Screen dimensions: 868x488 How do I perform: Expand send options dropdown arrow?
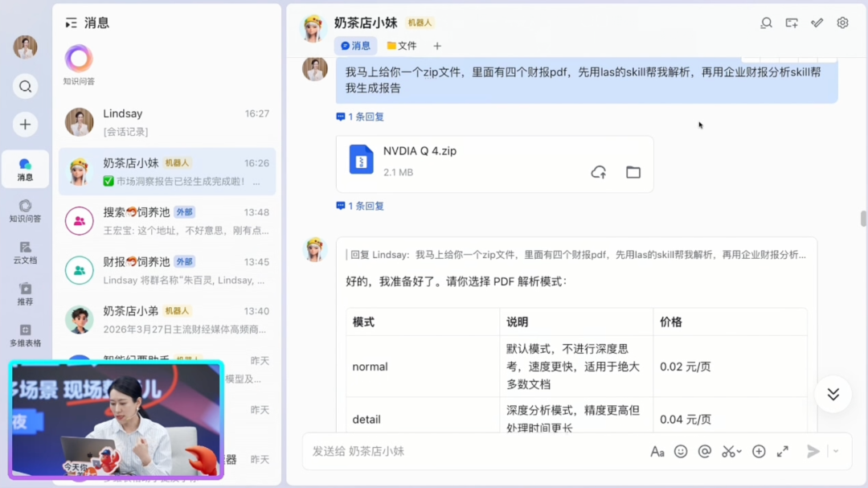click(836, 452)
